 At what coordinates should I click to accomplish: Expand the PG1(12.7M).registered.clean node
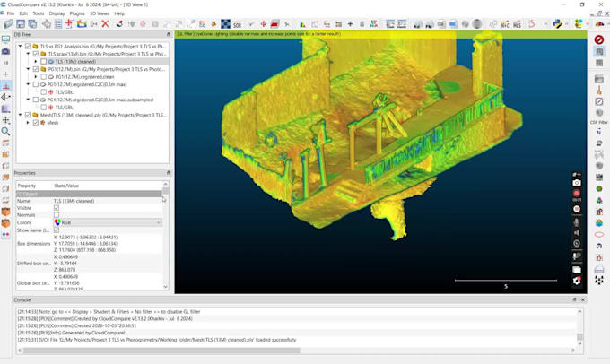[x=36, y=77]
